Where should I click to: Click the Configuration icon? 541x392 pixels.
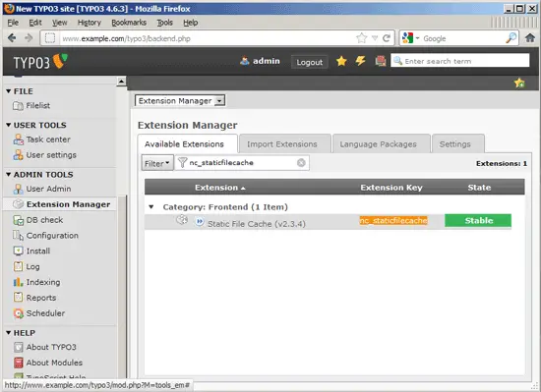coord(18,235)
